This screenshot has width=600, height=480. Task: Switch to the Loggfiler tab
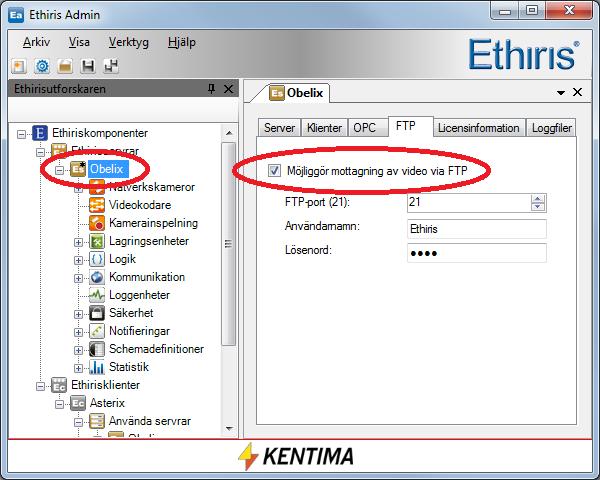552,128
